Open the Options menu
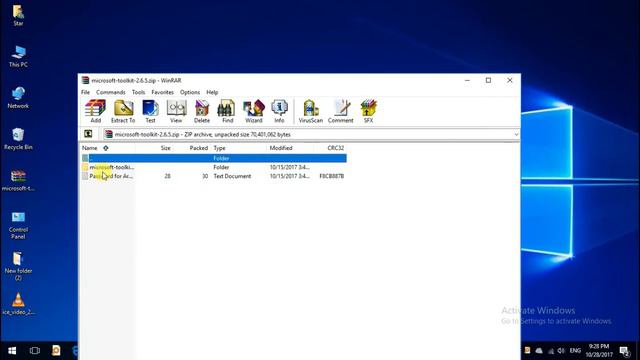640x360 pixels. [190, 92]
